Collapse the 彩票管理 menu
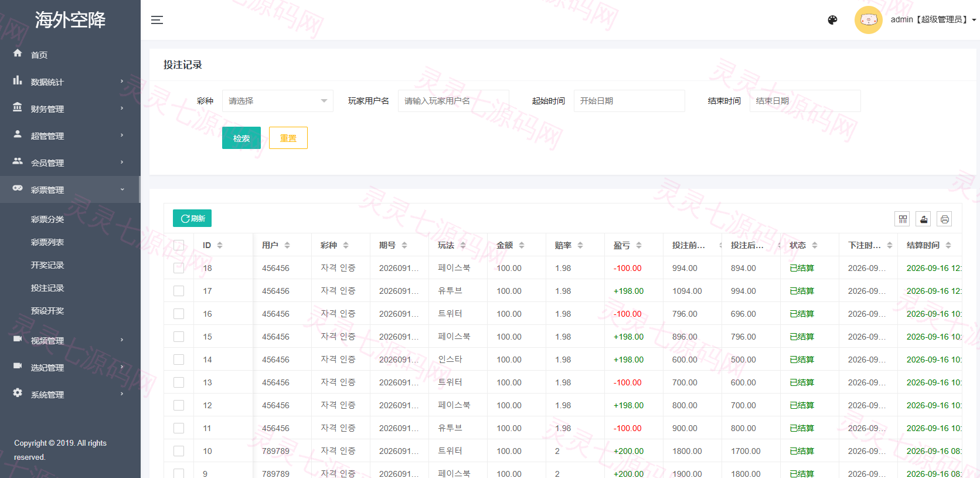980x478 pixels. (x=70, y=189)
